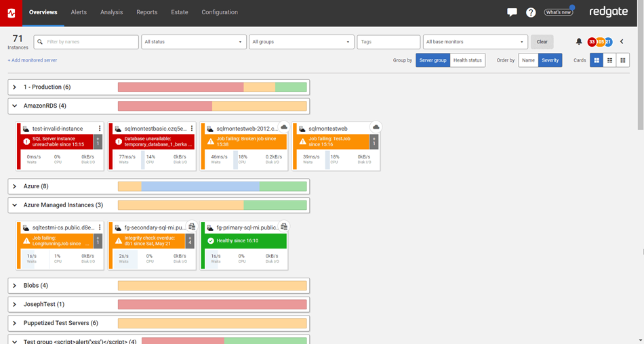The image size is (644, 344).
Task: Open the What's new button
Action: 558,12
